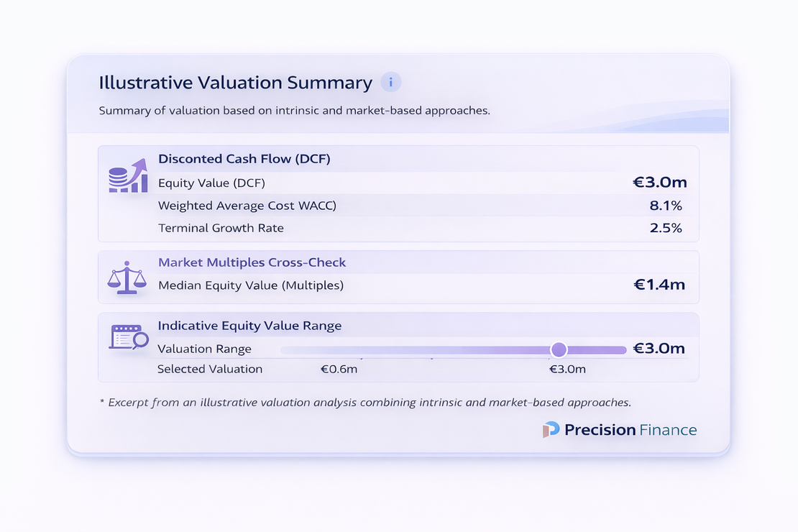
Task: Click the €0.6m range minimum label
Action: (x=339, y=370)
